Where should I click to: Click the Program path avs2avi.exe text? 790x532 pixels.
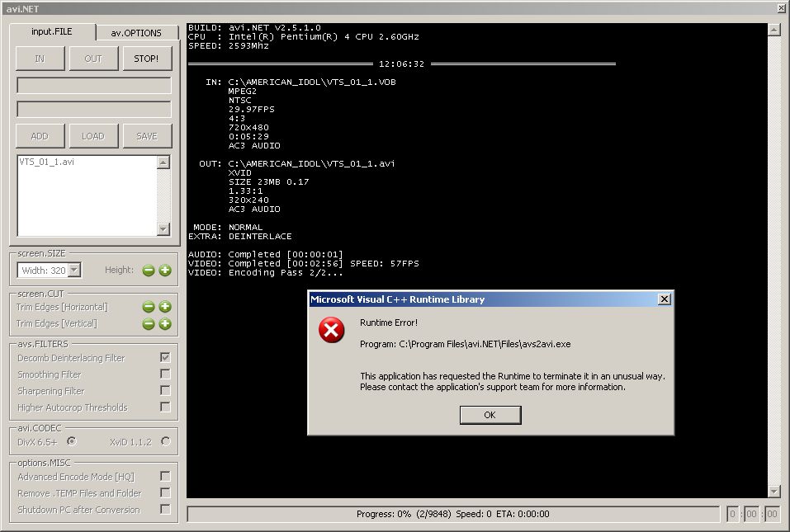466,344
